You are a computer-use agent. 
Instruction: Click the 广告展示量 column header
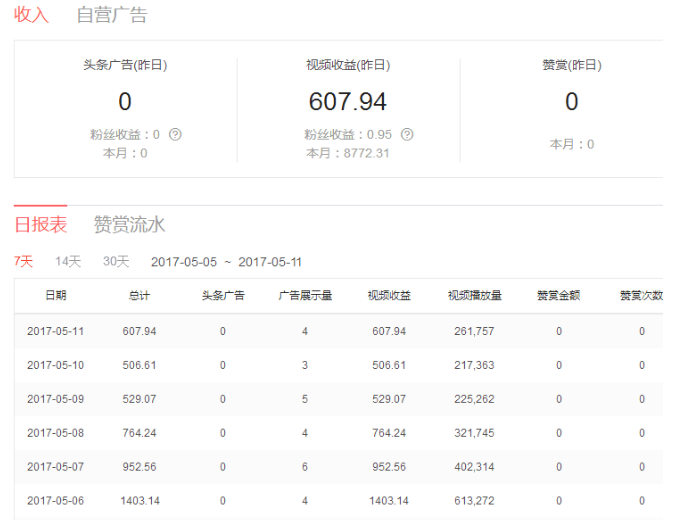coord(305,296)
